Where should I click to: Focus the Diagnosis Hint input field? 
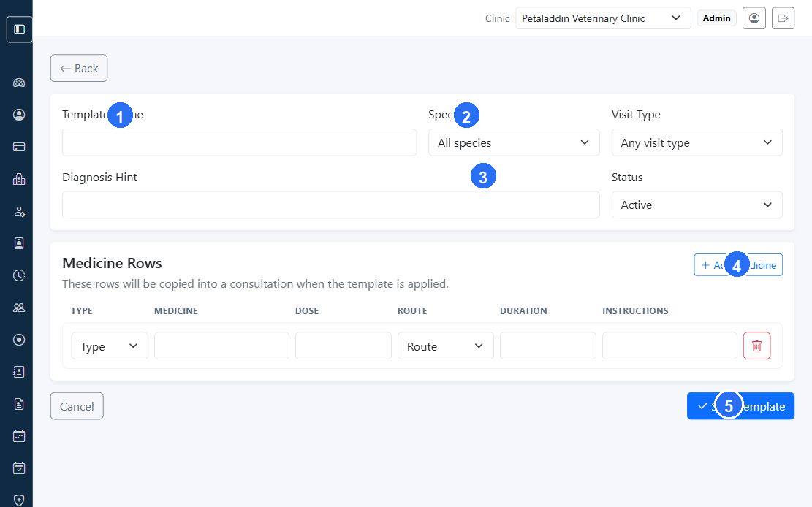331,205
